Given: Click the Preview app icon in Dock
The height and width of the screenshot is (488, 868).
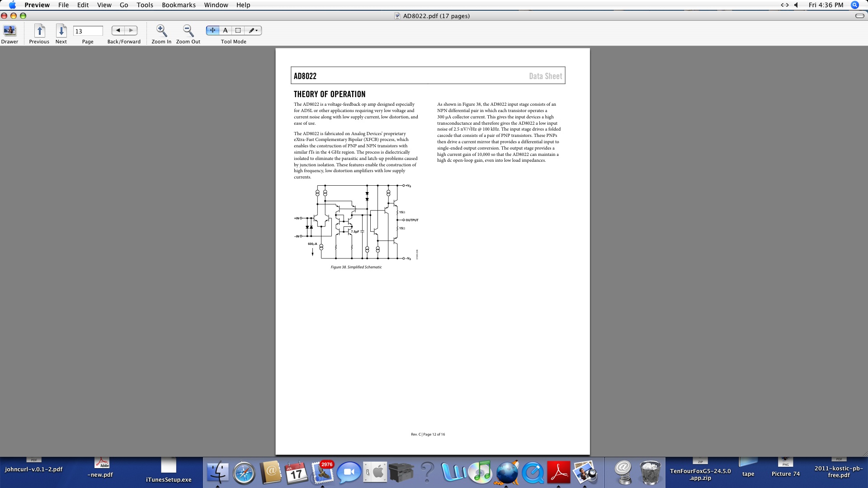Looking at the screenshot, I should tap(585, 473).
